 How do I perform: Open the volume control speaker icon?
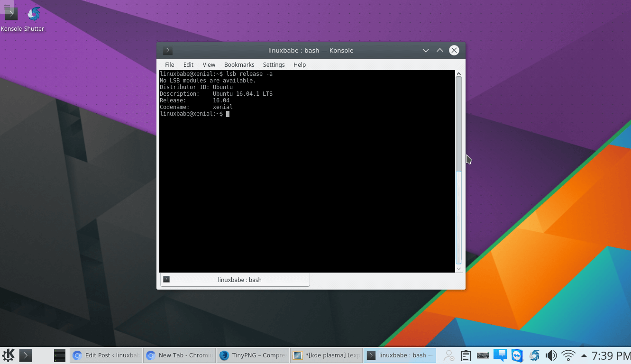551,355
